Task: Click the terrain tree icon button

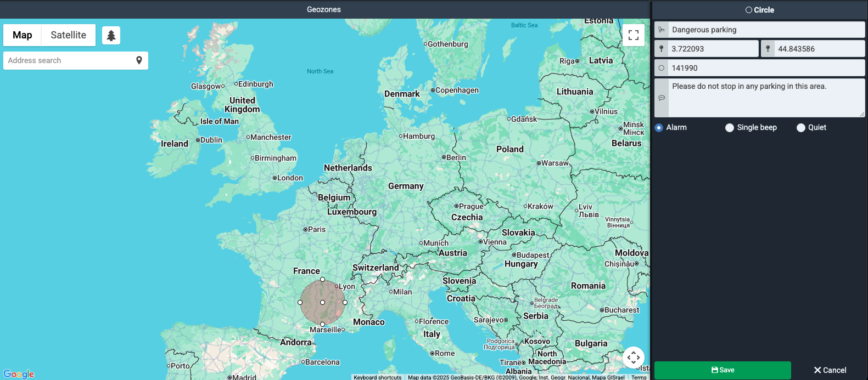Action: (111, 36)
